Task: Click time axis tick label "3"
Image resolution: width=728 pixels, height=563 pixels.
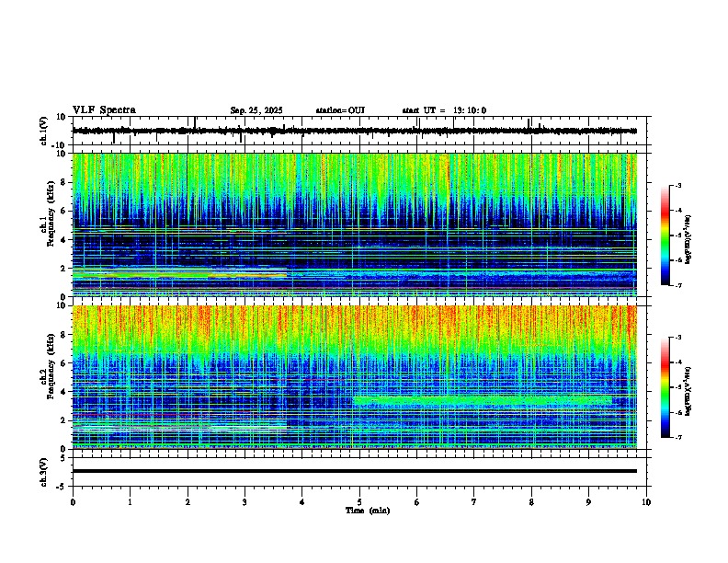Action: point(245,502)
